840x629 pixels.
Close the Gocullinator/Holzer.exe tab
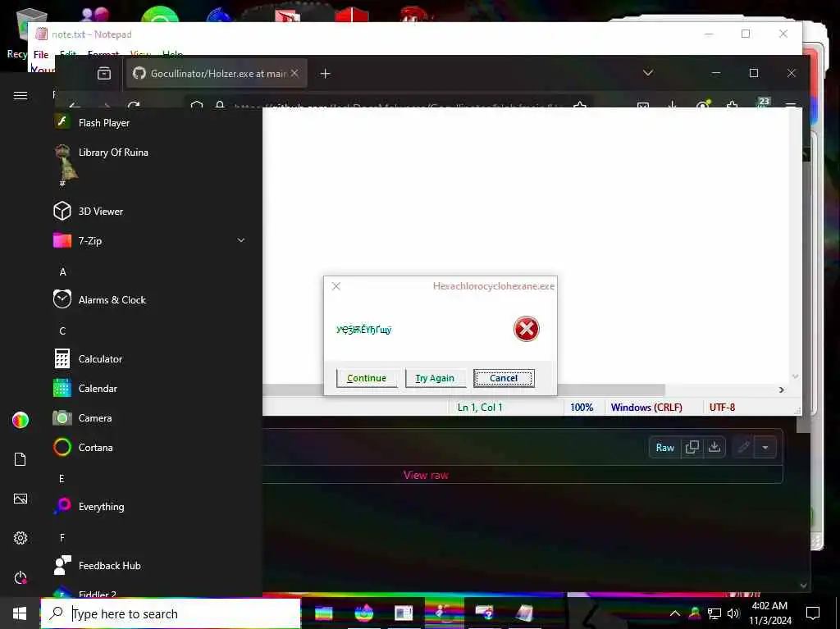click(x=294, y=74)
